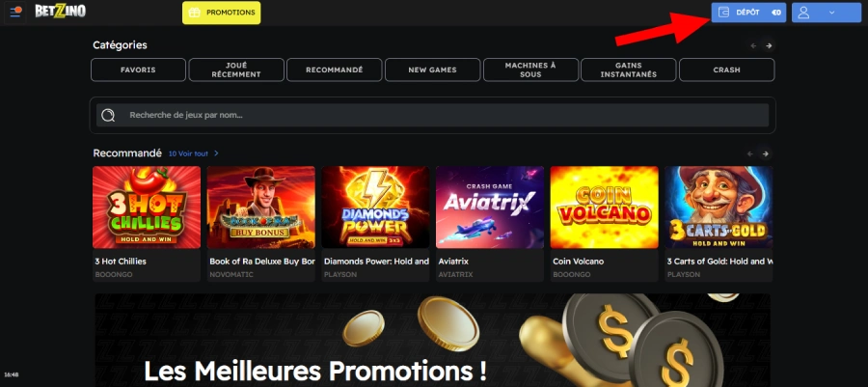Viewport: 868px width, 387px height.
Task: Choose the Crash category tab
Action: (x=726, y=69)
